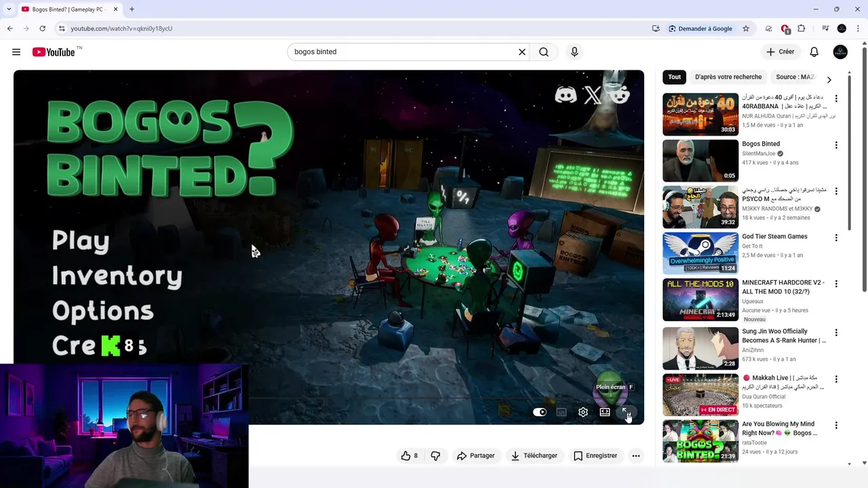Install app icon in address bar

tap(656, 28)
